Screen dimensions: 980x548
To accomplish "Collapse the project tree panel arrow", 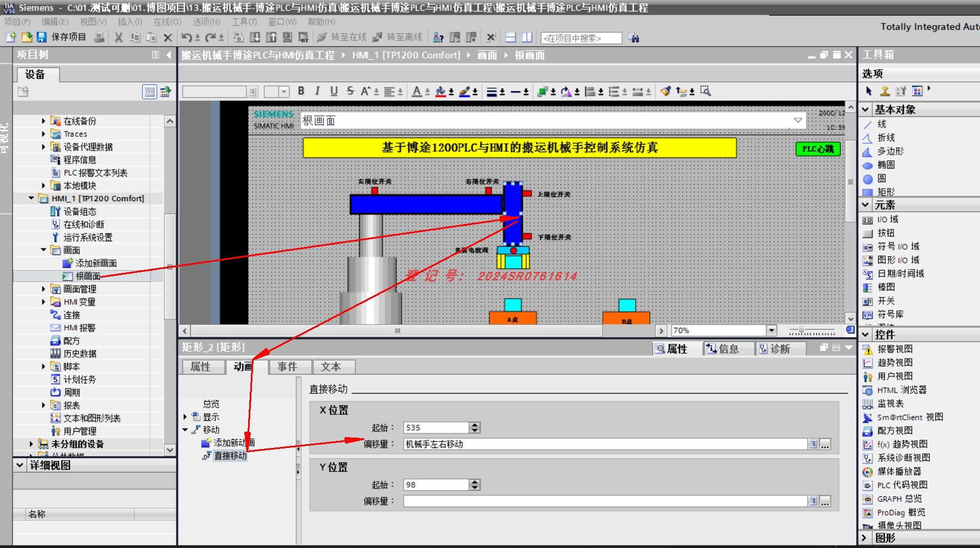I will point(169,55).
